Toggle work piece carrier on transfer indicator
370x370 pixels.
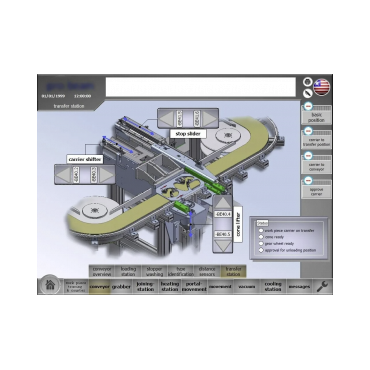pyautogui.click(x=261, y=230)
